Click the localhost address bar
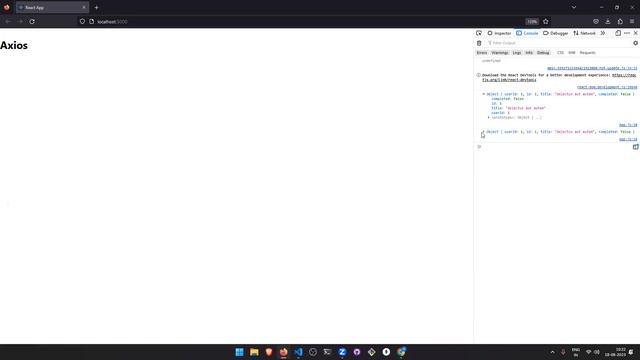 pos(302,21)
